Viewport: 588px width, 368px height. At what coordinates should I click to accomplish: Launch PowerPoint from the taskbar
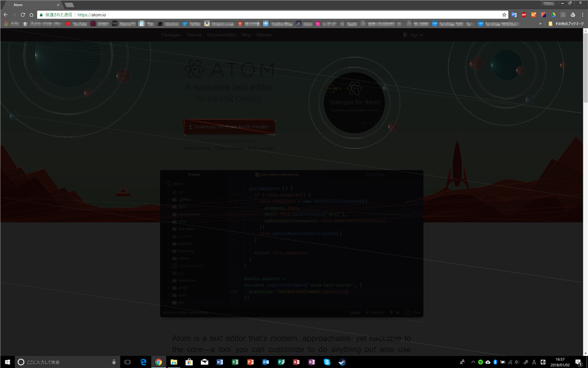tap(250, 362)
